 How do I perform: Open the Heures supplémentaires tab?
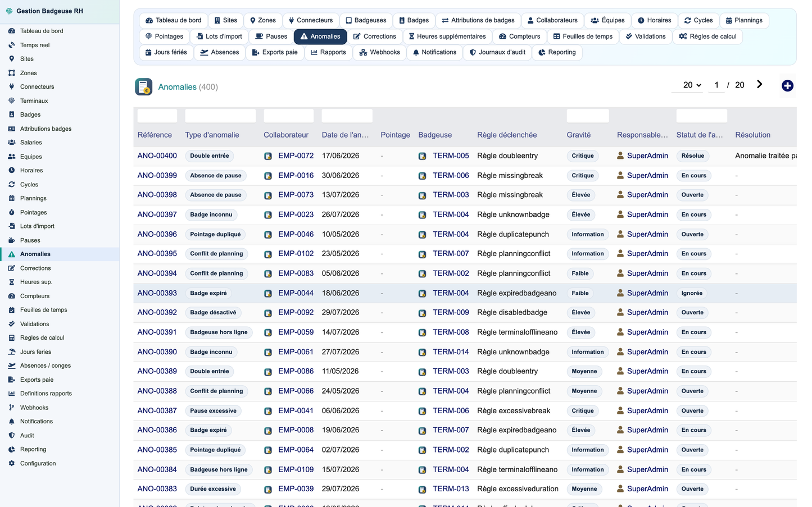point(447,36)
